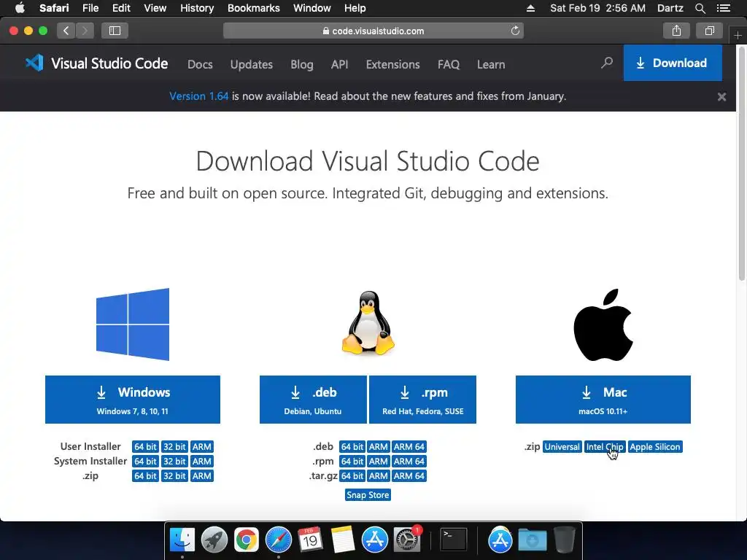Click the blue Download header button

tap(673, 63)
